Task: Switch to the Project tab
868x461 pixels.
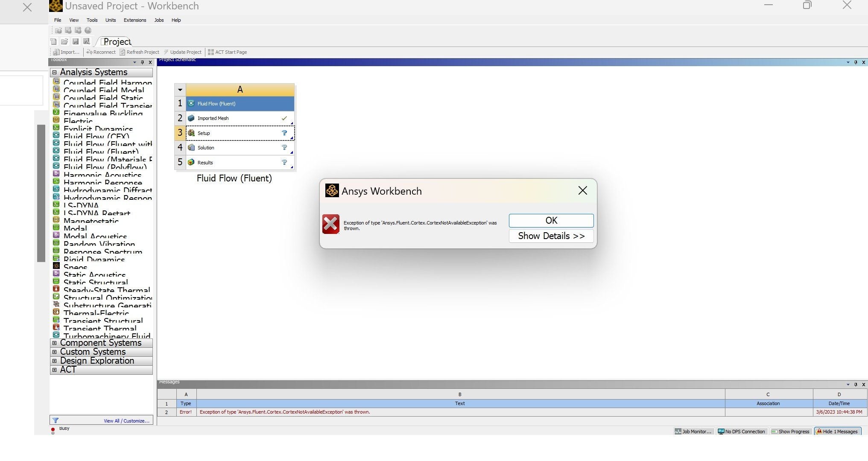Action: (x=116, y=42)
